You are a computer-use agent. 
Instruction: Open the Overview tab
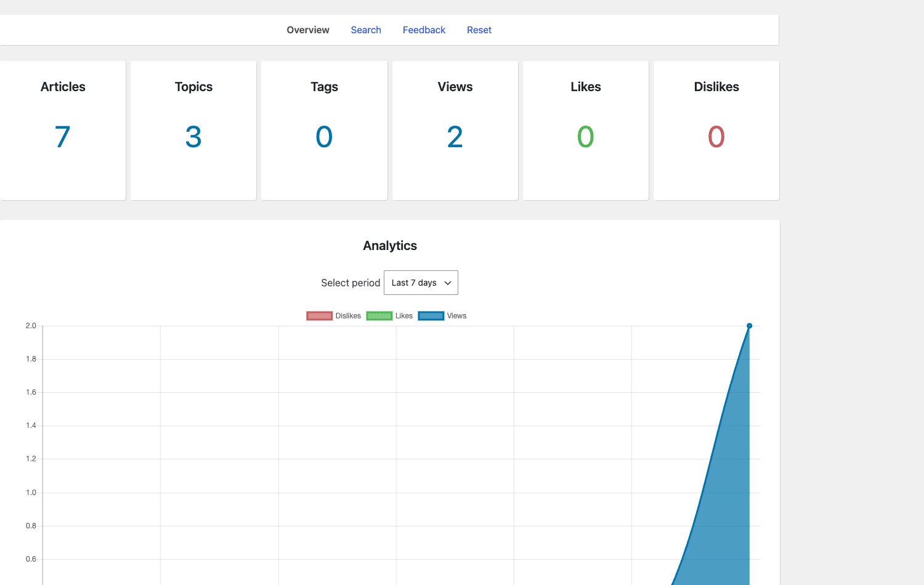308,30
